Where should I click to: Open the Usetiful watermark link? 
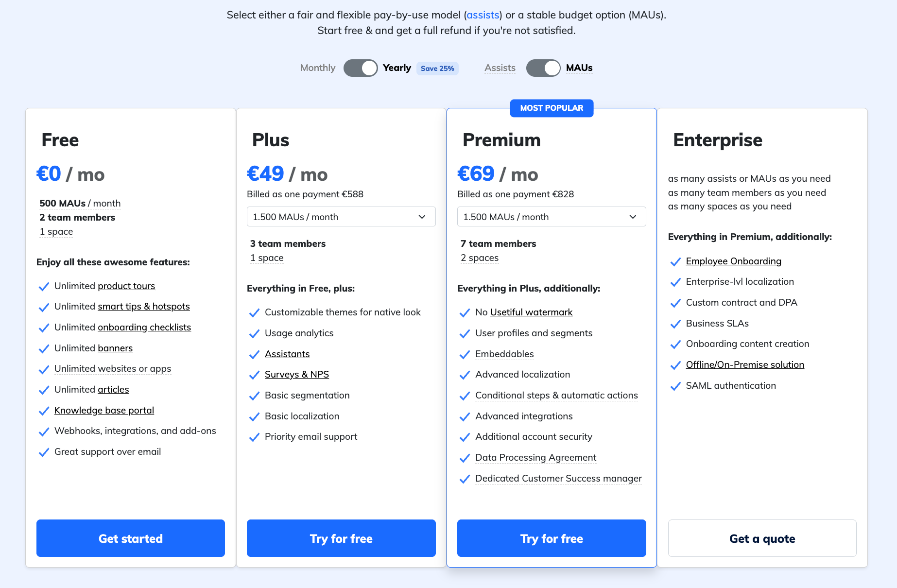[x=531, y=312]
